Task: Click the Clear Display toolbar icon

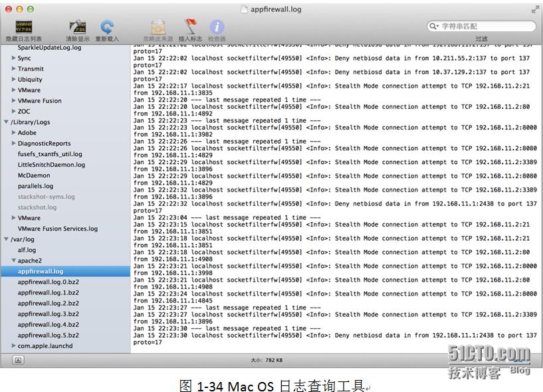Action: (78, 27)
